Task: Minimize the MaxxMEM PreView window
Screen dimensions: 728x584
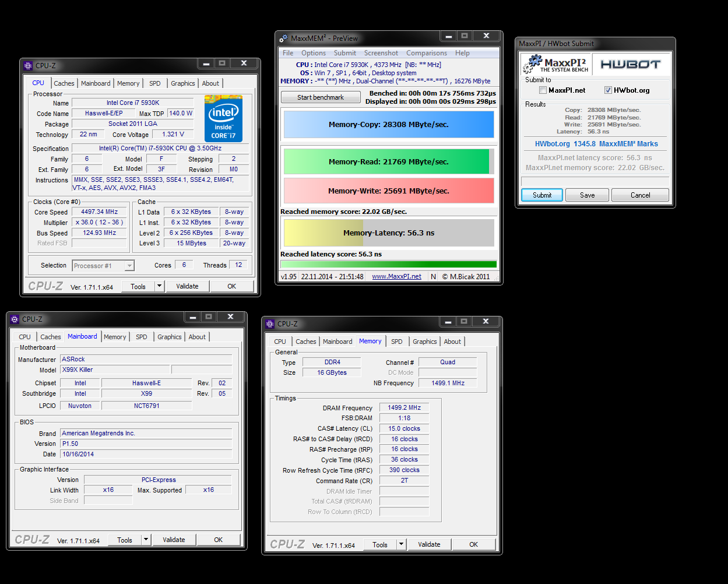Action: click(x=449, y=36)
